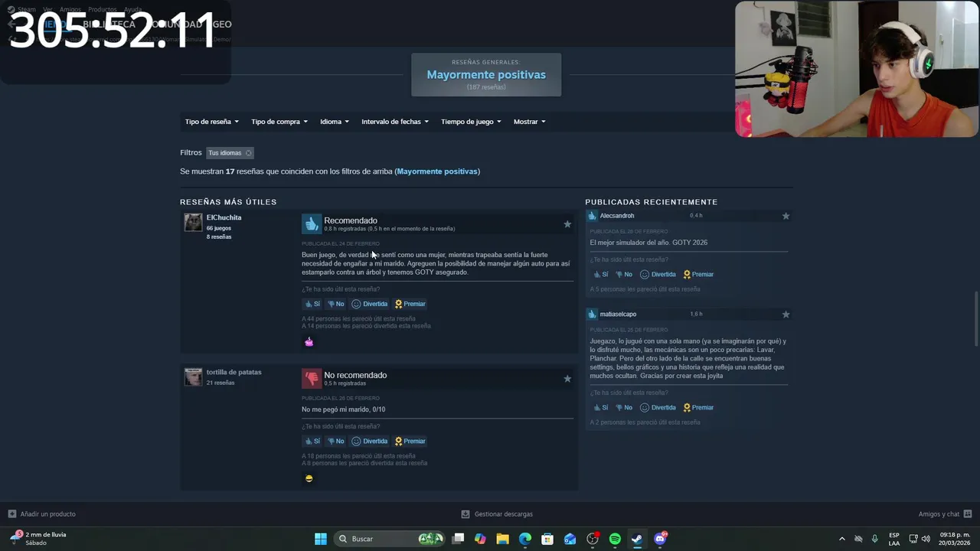Open the taskbar clock and date
Viewport: 980px width, 551px height.
coord(955,539)
